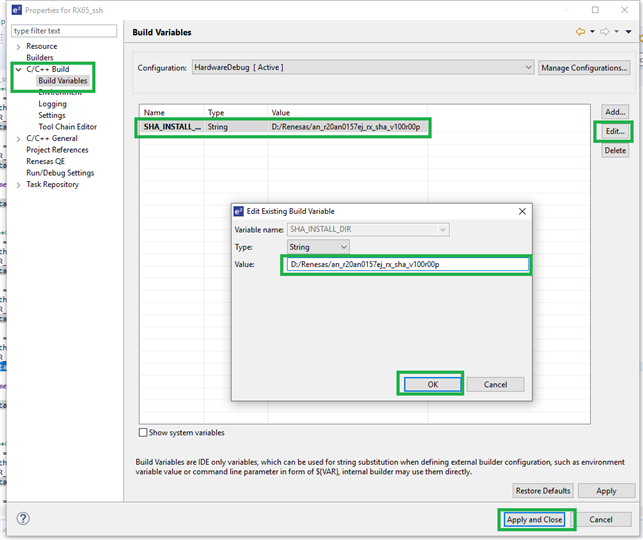The image size is (643, 540).
Task: Select Build Variables in the tree
Action: (x=62, y=81)
